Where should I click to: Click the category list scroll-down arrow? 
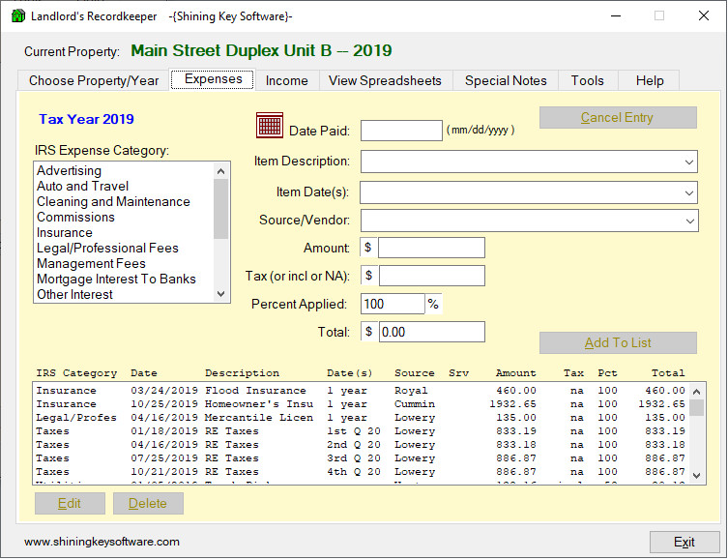221,294
